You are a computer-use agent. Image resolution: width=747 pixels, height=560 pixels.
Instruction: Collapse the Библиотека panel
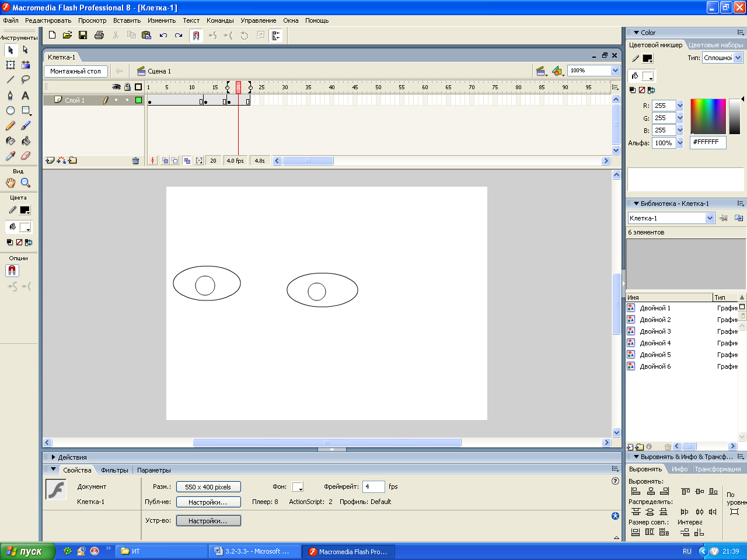[637, 204]
